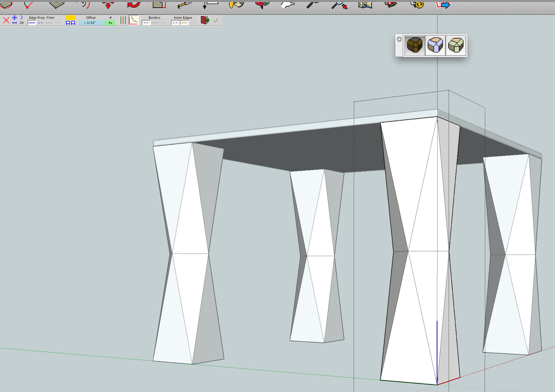This screenshot has width=555, height=392.
Task: Click the right blue square icon
Action: 73,23
